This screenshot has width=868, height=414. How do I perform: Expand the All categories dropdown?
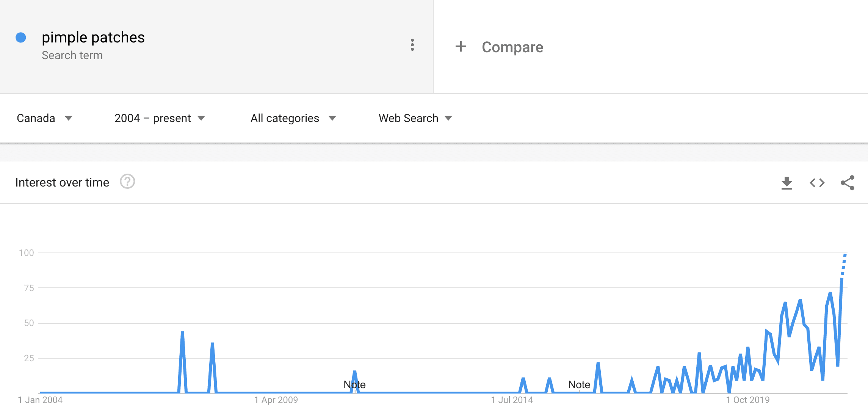(x=293, y=118)
